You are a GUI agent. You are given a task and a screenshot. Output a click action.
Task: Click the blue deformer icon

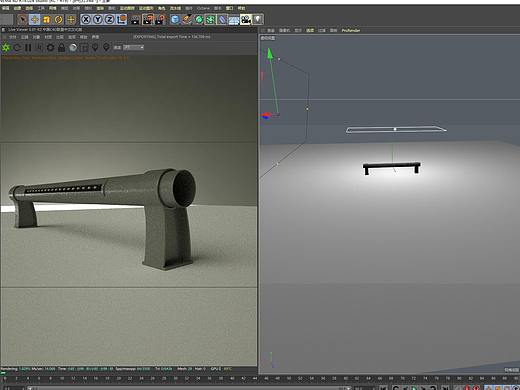[222, 20]
